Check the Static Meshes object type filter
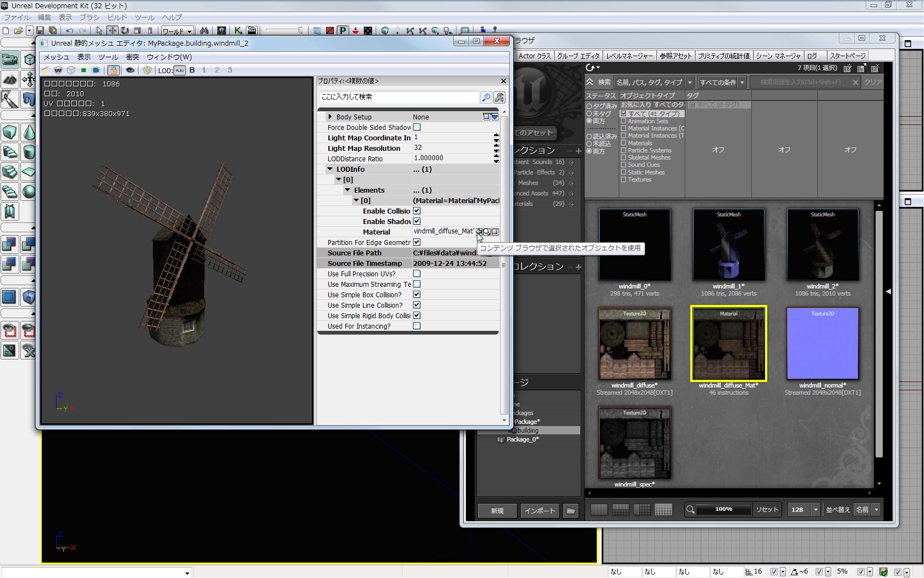Image resolution: width=924 pixels, height=578 pixels. [x=624, y=172]
